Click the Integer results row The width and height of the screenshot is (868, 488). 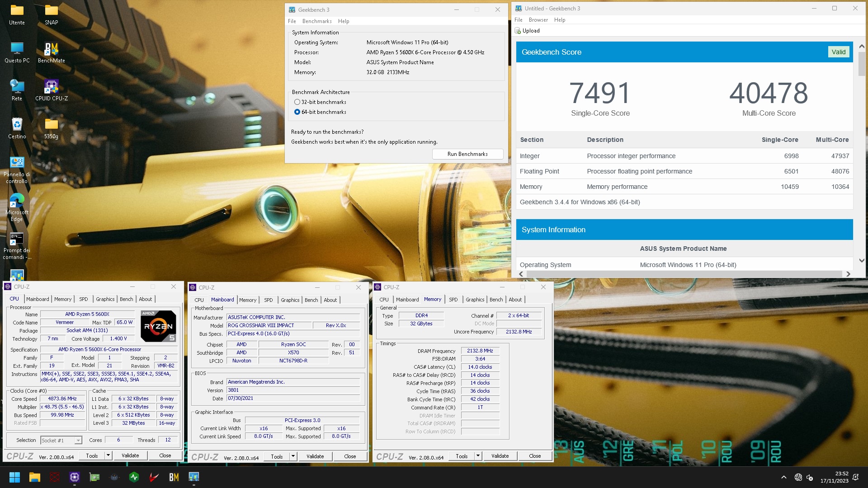coord(684,156)
